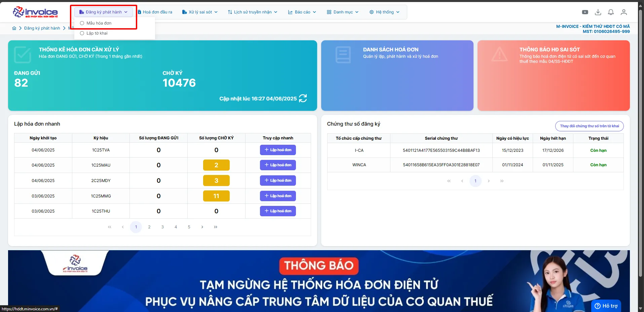Open the video tutorial icon in header

click(x=585, y=12)
